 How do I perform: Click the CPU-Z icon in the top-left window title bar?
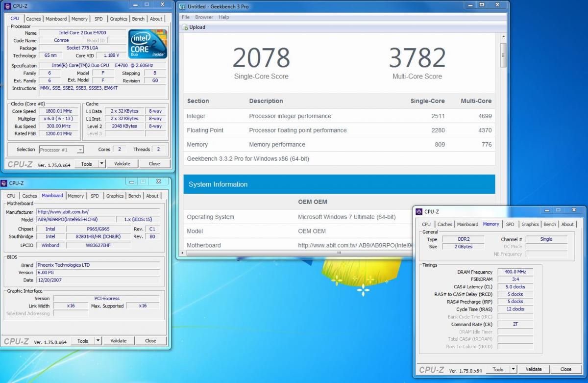tap(6, 6)
